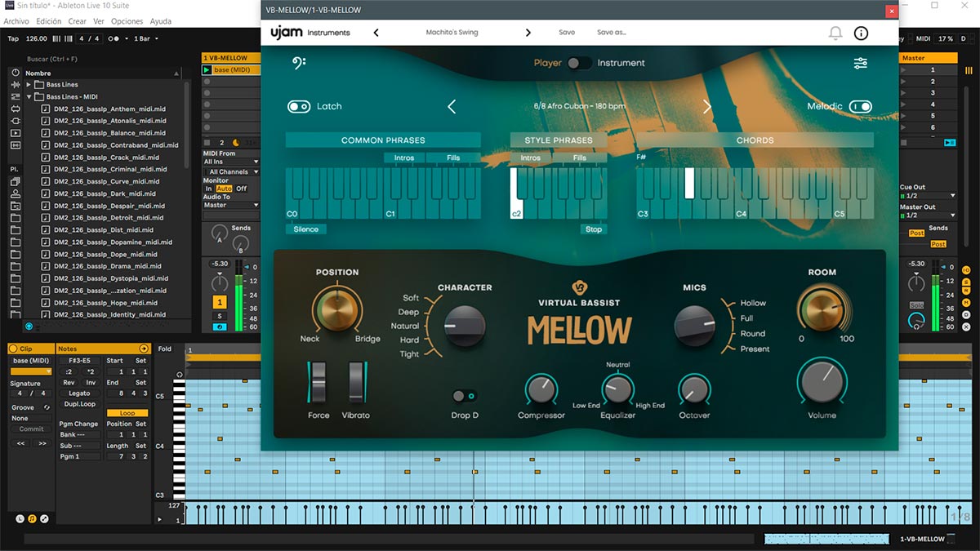Viewport: 980px width, 551px height.
Task: Open the Archivo menu
Action: pyautogui.click(x=16, y=21)
